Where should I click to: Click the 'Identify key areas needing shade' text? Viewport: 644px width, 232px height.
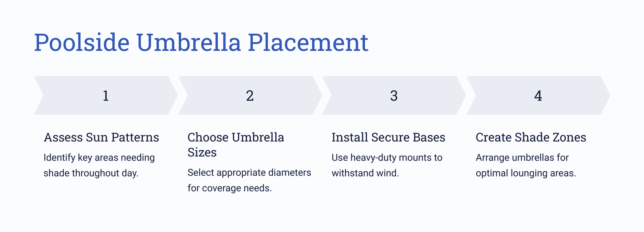click(x=99, y=165)
